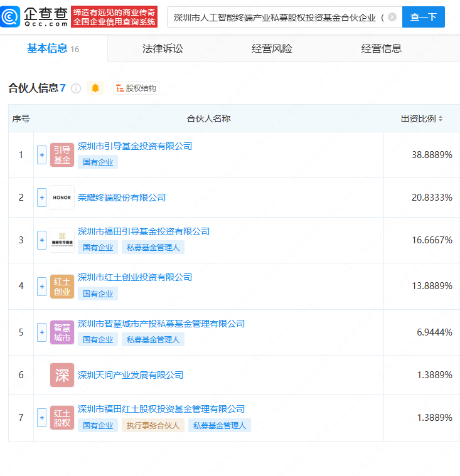Open link 深圳天问产业发展有限公司
Viewport: 460px width, 476px height.
[131, 375]
